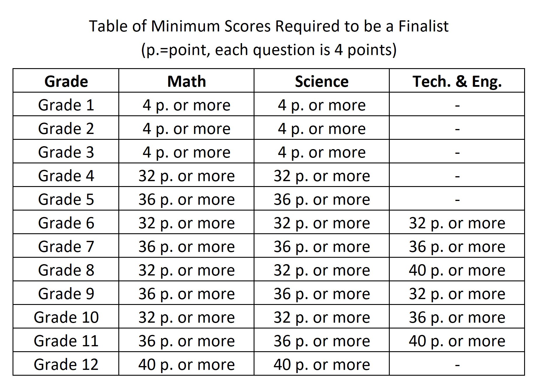
Task: Click the Grade 5 row label
Action: pos(66,199)
